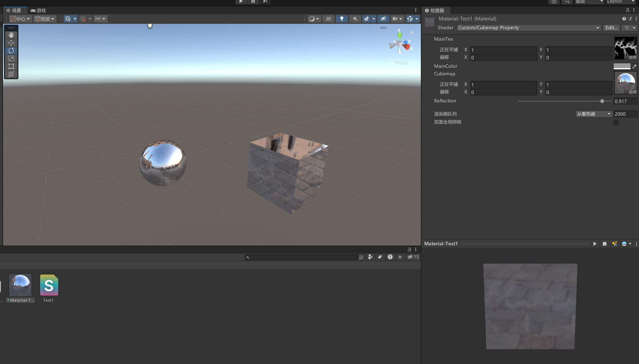The image size is (639, 364).
Task: Select the Rect transform tool
Action: tap(11, 66)
